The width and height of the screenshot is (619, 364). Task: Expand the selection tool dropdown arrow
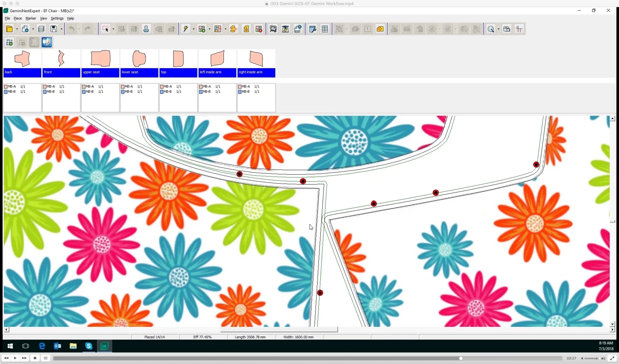click(113, 29)
